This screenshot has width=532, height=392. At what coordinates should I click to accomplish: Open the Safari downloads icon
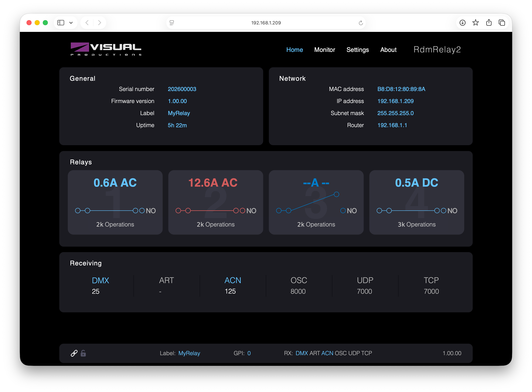[462, 23]
